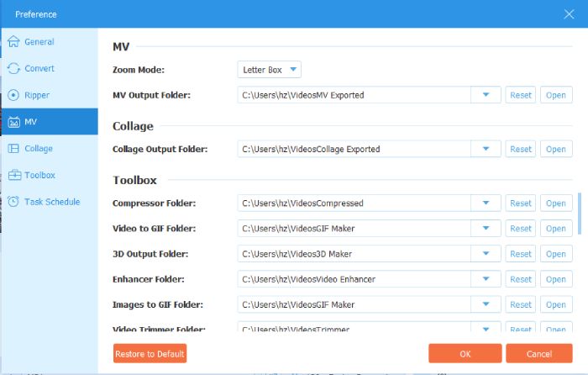This screenshot has height=375, width=588.
Task: Click the Ripper disc icon
Action: [x=13, y=95]
